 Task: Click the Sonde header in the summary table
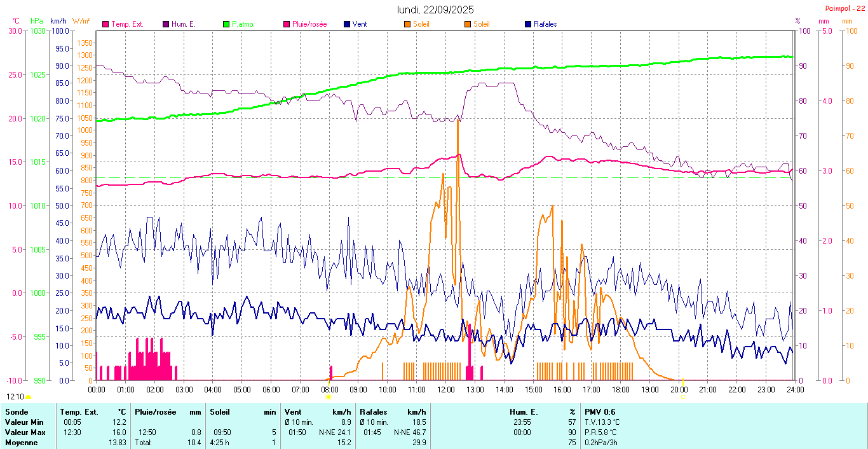(x=16, y=412)
